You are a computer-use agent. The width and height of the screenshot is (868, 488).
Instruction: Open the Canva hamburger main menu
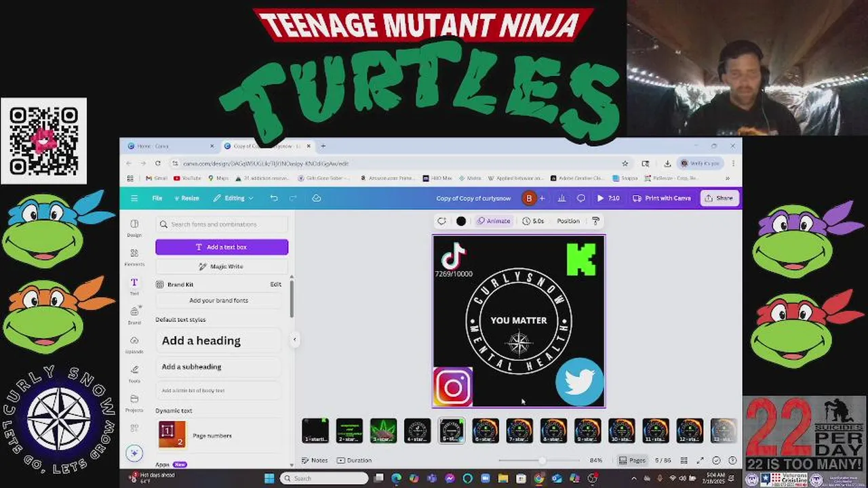(134, 198)
